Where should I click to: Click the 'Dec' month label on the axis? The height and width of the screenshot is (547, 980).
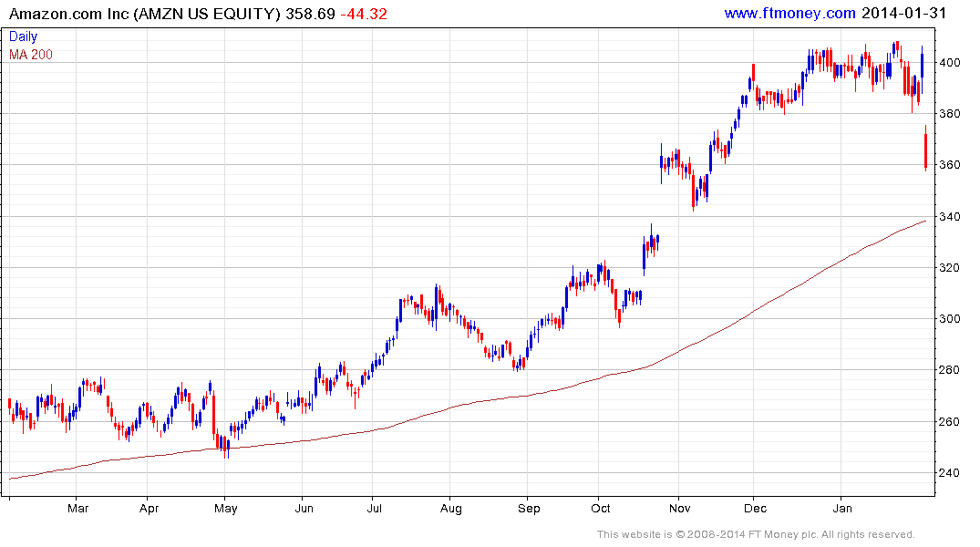click(x=755, y=508)
